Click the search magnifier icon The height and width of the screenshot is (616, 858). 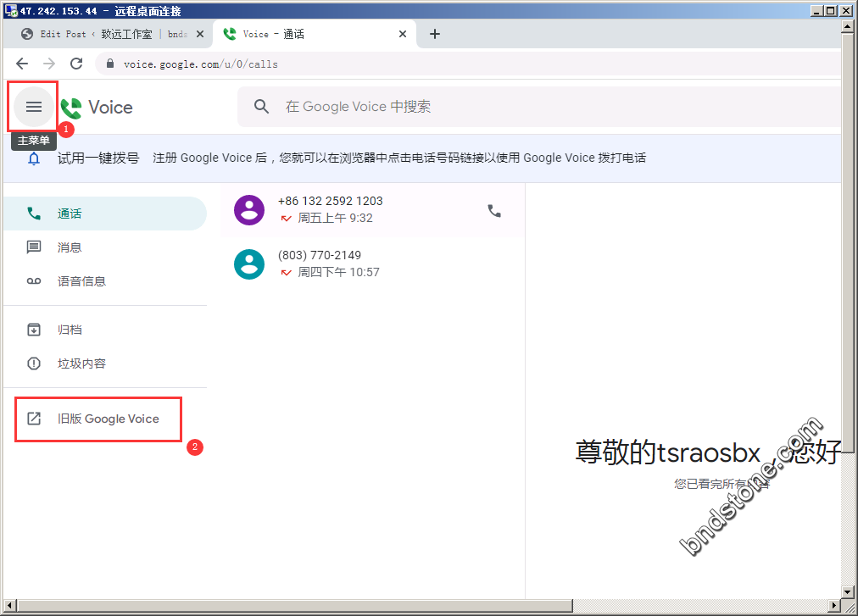point(262,107)
